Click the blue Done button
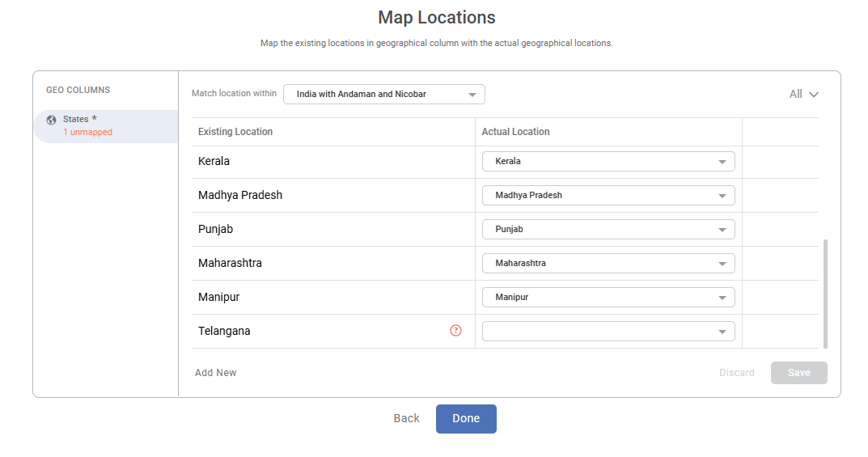Image resolution: width=868 pixels, height=457 pixels. 466,419
